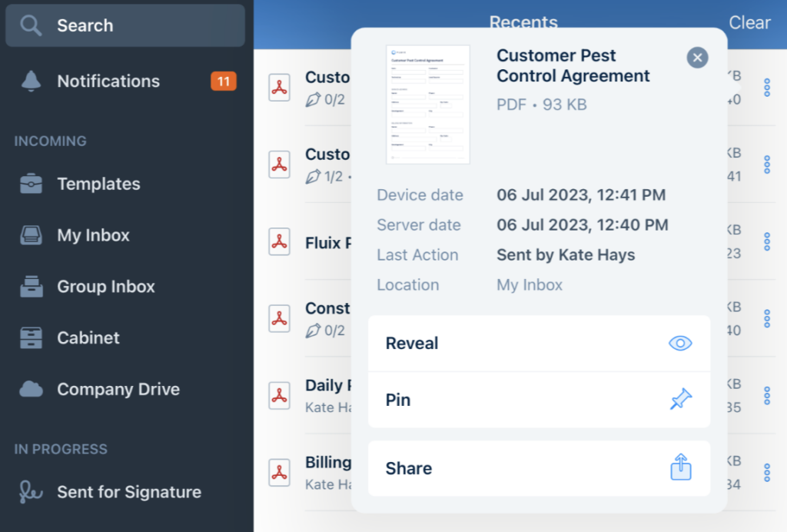
Task: Click the Search magnifier icon
Action: [x=31, y=25]
